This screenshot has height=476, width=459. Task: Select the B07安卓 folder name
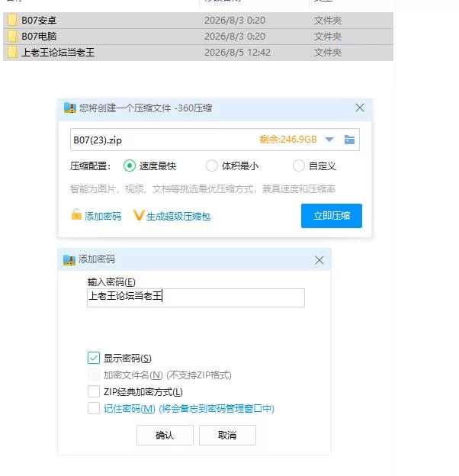pyautogui.click(x=39, y=21)
